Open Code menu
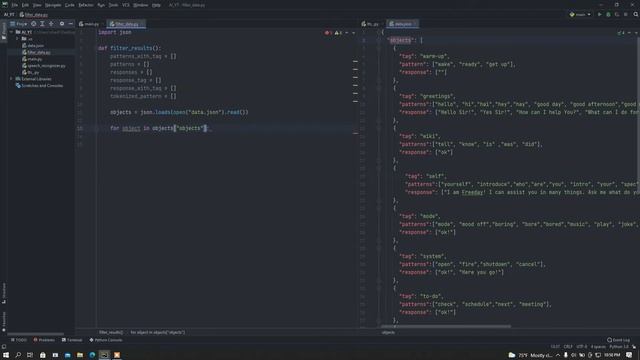Image resolution: width=640 pixels, height=360 pixels. coord(70,5)
